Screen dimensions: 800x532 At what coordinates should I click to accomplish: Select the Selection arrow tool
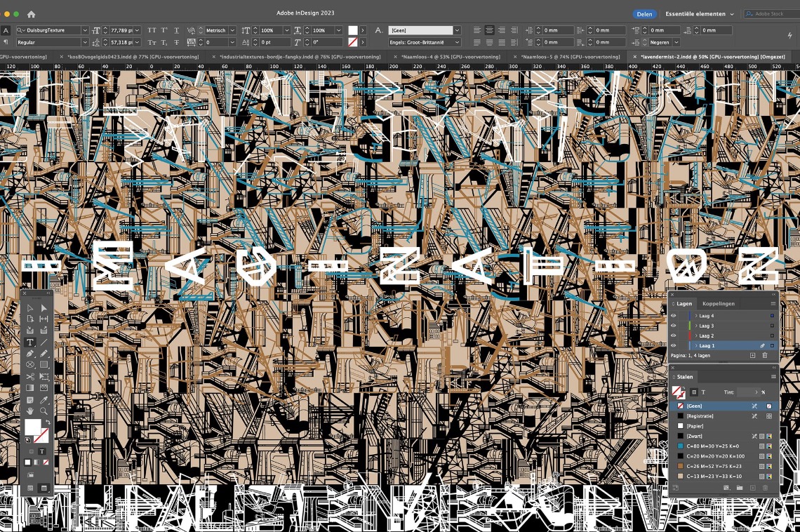(x=30, y=308)
